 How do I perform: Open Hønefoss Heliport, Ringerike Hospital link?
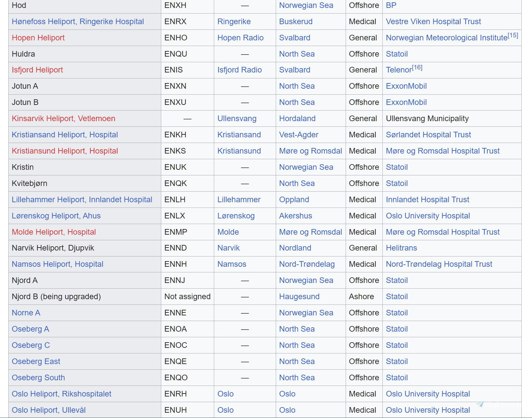78,22
